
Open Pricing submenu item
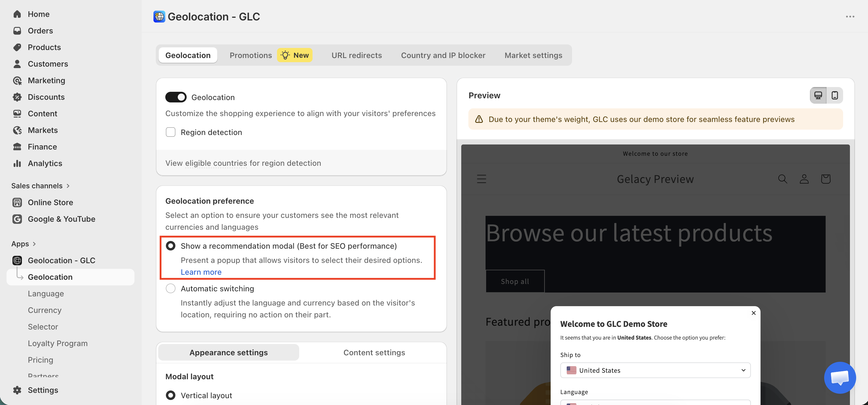pyautogui.click(x=40, y=360)
